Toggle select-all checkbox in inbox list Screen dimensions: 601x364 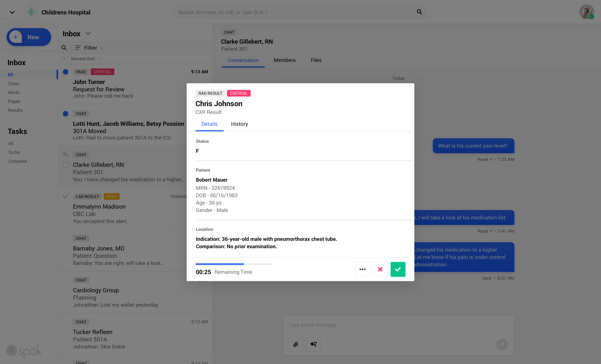coord(63,58)
